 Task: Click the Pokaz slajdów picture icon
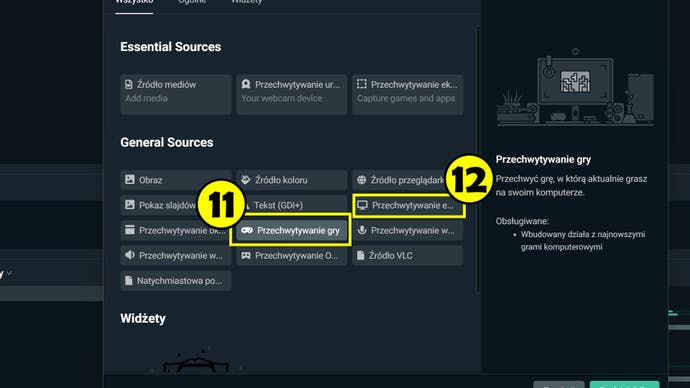pyautogui.click(x=130, y=205)
